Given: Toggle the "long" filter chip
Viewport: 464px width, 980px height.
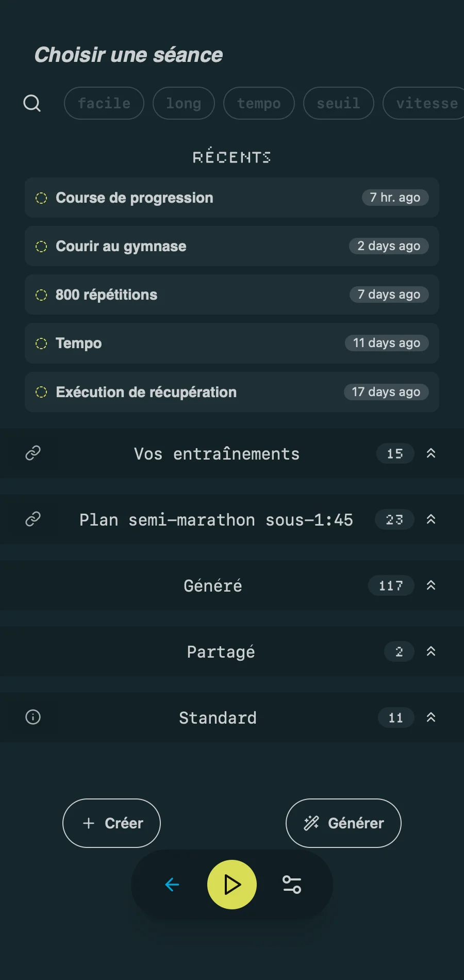Looking at the screenshot, I should tap(184, 103).
